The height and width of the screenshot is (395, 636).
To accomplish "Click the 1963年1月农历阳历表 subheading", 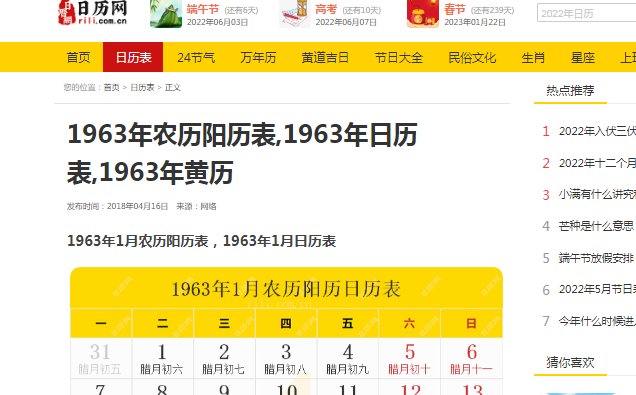I will [202, 241].
